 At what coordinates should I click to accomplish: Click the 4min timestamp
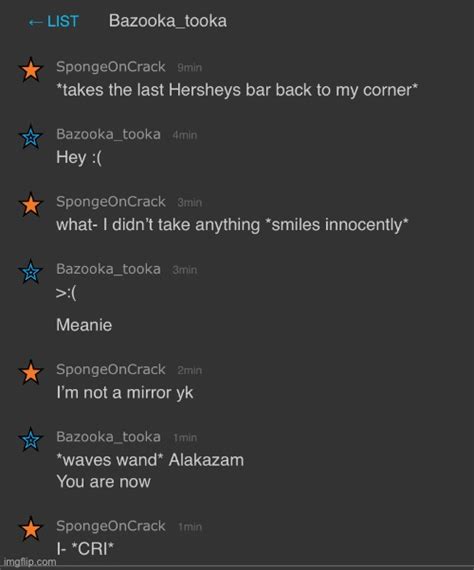pyautogui.click(x=185, y=135)
